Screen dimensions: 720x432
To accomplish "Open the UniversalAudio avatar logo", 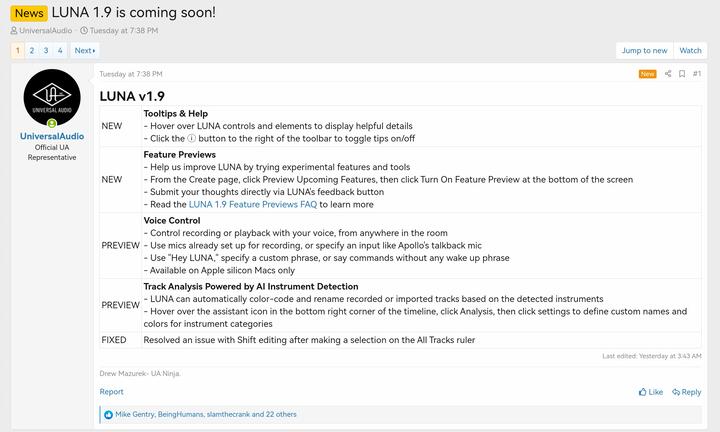I will click(52, 98).
